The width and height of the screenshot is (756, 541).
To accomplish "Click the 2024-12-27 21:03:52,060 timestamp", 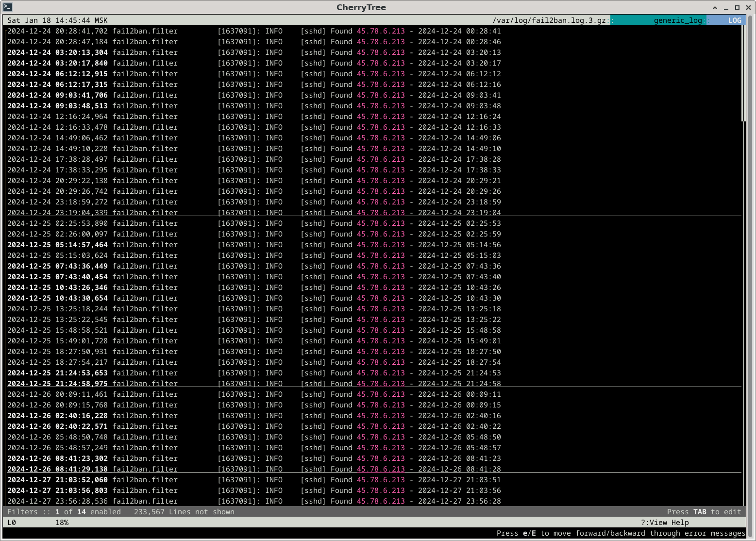I will (57, 480).
